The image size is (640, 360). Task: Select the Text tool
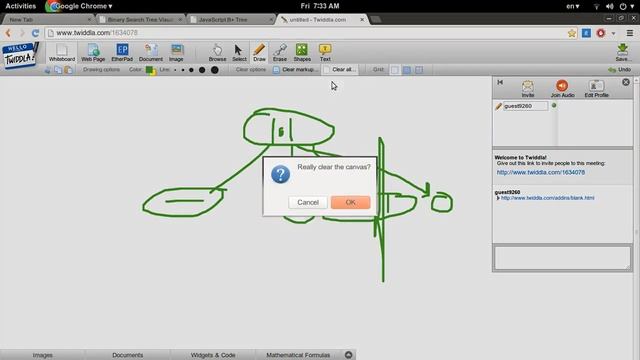325,53
